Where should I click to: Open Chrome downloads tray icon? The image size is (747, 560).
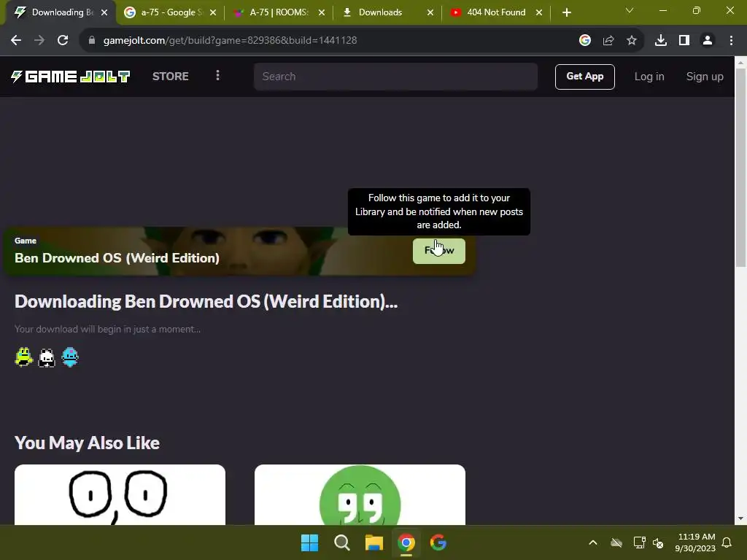coord(661,41)
